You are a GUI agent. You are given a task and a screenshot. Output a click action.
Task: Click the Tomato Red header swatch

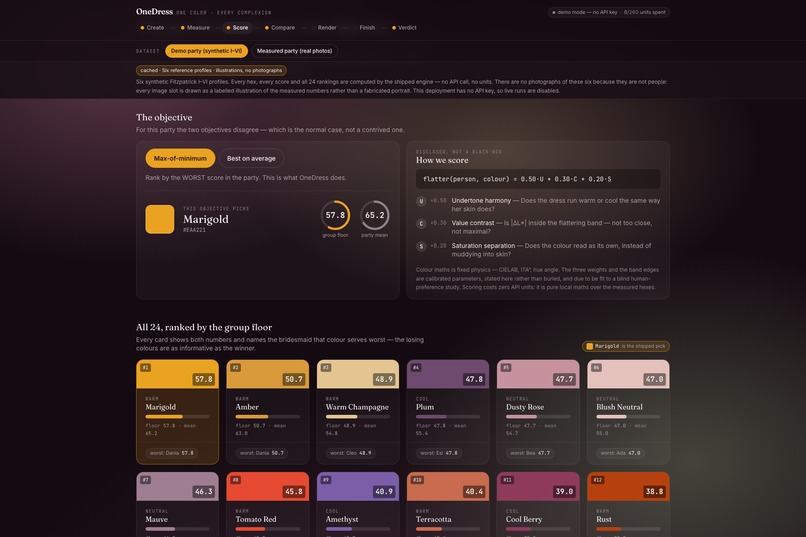click(268, 486)
